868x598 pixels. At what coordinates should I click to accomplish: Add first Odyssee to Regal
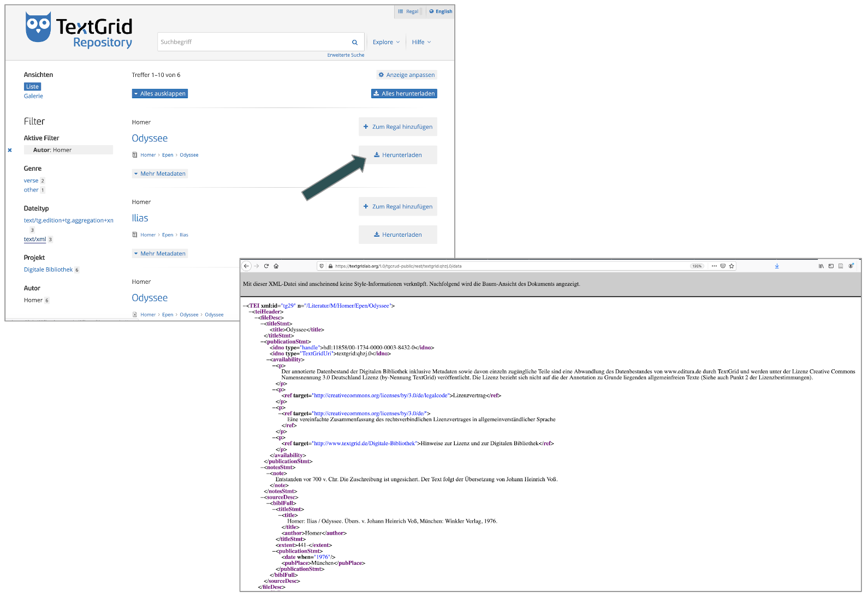[398, 127]
